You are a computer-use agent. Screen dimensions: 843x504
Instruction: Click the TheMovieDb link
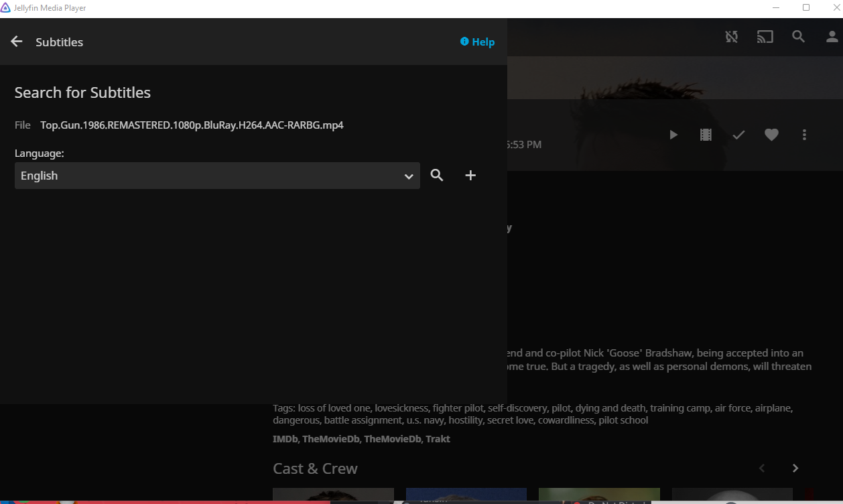[x=330, y=438]
